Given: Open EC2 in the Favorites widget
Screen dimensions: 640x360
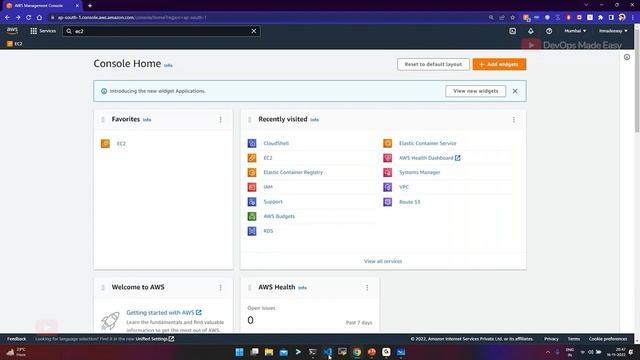Looking at the screenshot, I should click(121, 144).
